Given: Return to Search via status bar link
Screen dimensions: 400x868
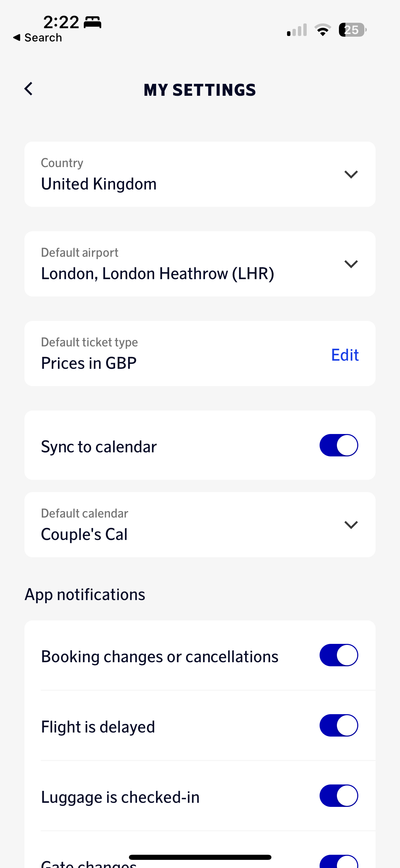Looking at the screenshot, I should (x=38, y=38).
